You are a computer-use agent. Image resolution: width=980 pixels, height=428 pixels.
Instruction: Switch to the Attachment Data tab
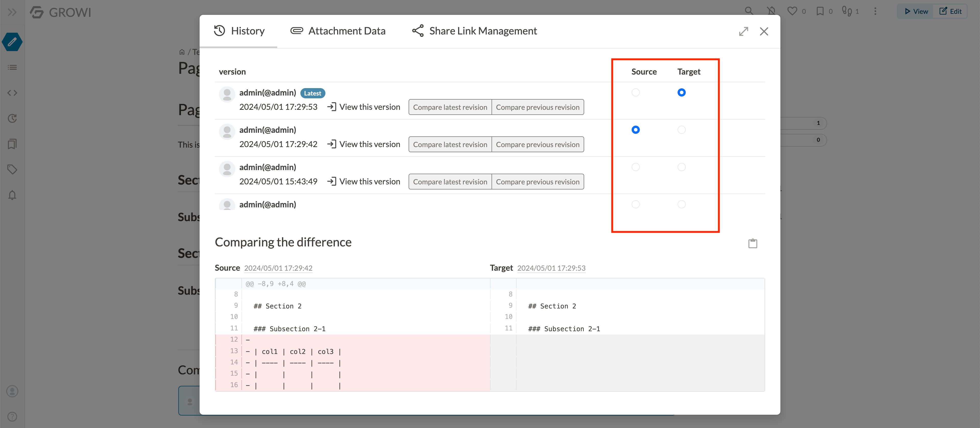click(x=338, y=31)
